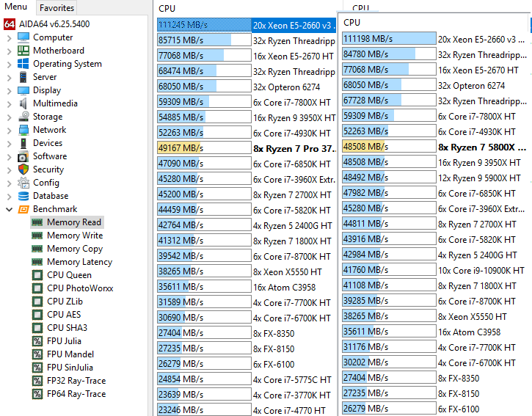Screen dimensions: 532x416
Task: Click the FPU Julia percent icon
Action: [x=37, y=341]
